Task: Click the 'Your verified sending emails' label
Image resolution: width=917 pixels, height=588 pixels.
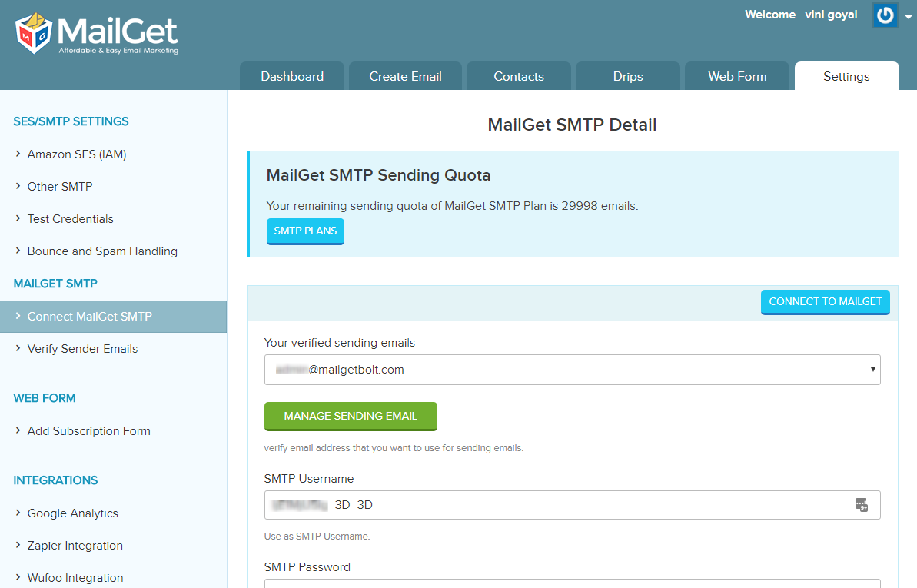Action: (x=339, y=343)
